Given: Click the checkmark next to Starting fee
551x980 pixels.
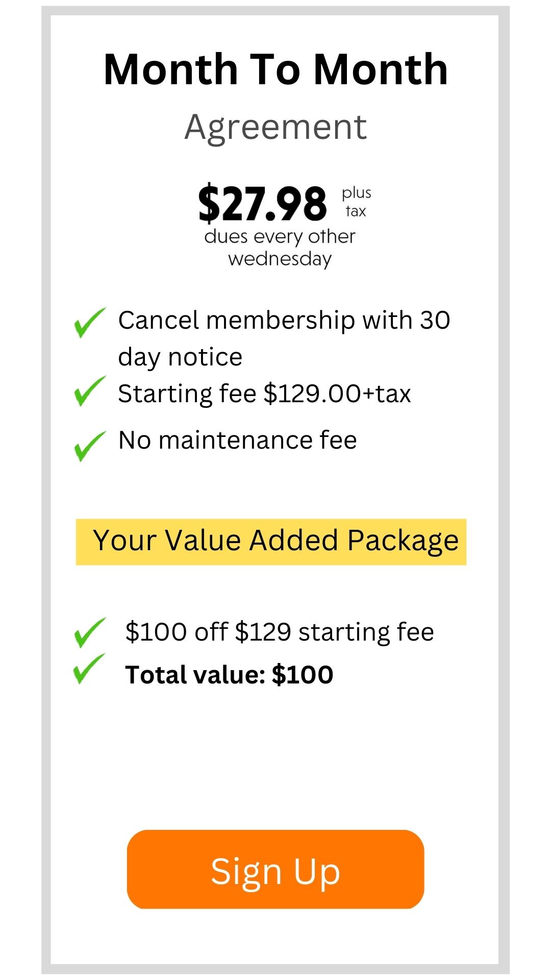Looking at the screenshot, I should pyautogui.click(x=89, y=391).
